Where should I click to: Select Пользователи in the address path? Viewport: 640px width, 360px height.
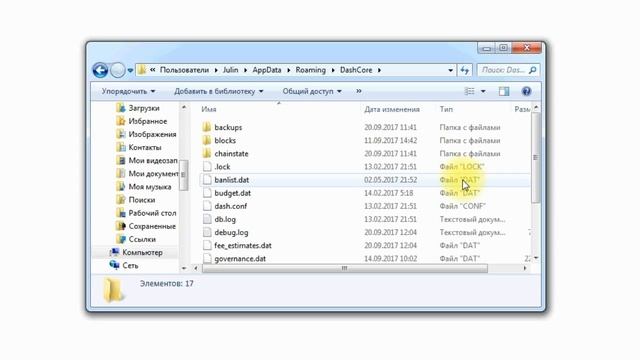pos(184,70)
